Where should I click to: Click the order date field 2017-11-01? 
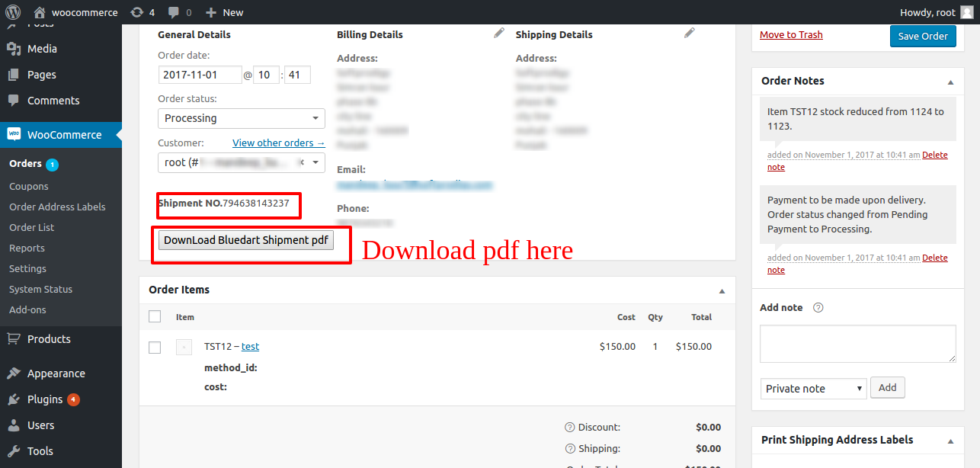point(200,75)
